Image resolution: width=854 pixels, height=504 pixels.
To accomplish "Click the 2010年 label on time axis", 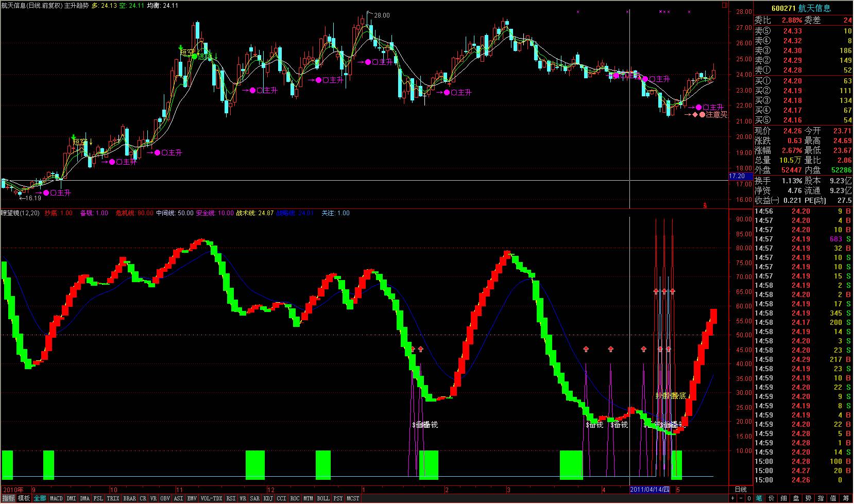I will pyautogui.click(x=13, y=490).
